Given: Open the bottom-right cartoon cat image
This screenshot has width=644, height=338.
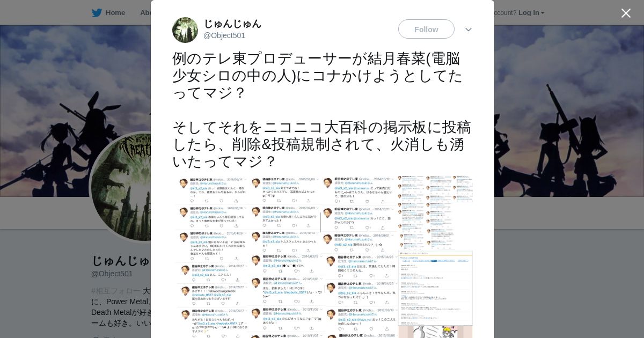Looking at the screenshot, I should (436, 332).
